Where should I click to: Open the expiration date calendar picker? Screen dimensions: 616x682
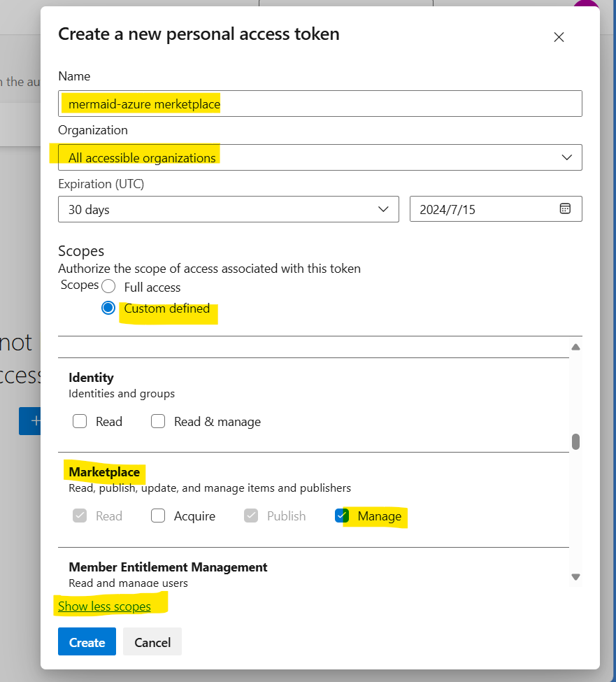point(565,209)
